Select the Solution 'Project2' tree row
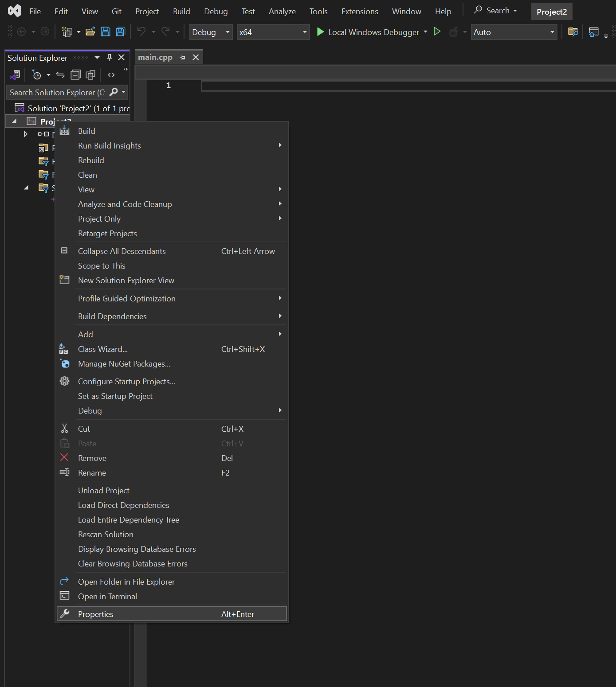The width and height of the screenshot is (616, 687). pyautogui.click(x=67, y=108)
